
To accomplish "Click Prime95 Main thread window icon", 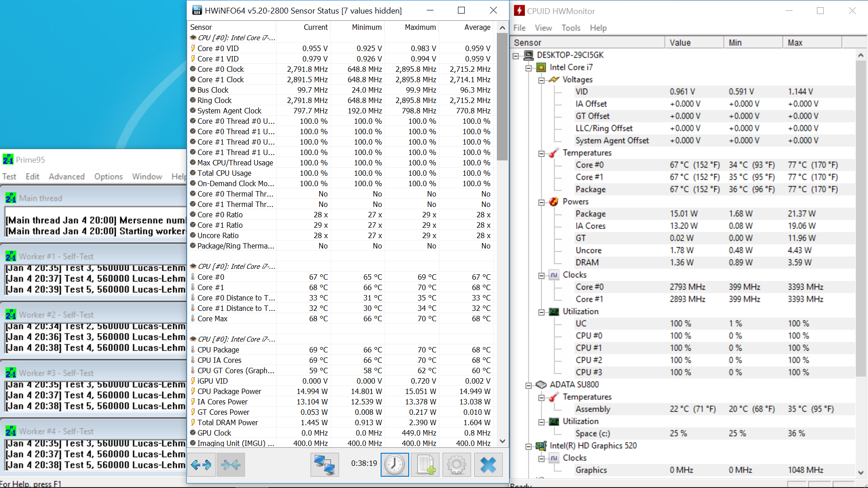I will 10,198.
